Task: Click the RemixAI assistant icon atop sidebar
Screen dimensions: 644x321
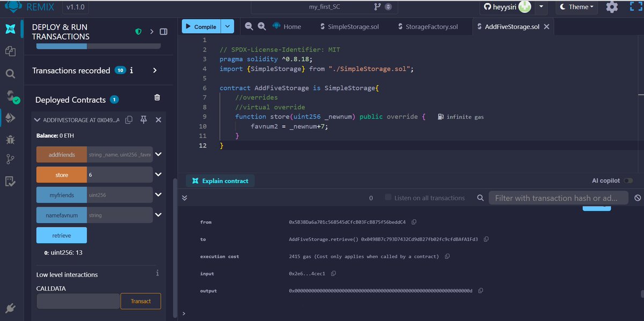Action: click(x=10, y=28)
